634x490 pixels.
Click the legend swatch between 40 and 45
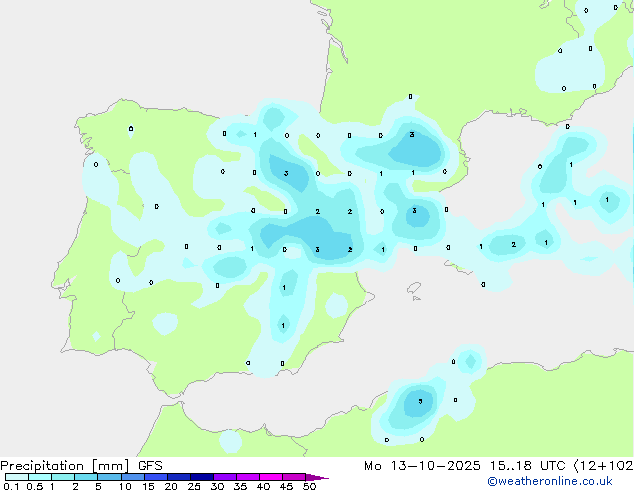pos(271,477)
